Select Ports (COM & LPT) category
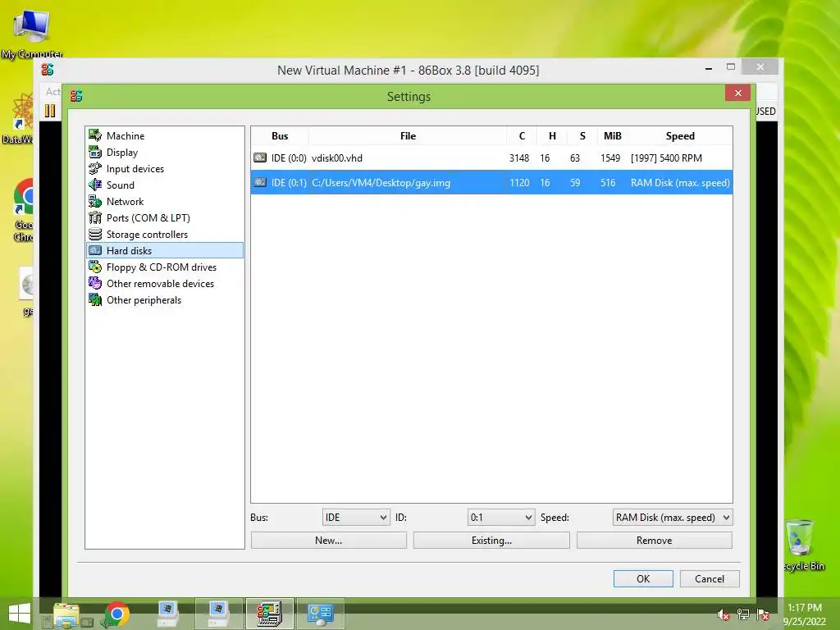Image resolution: width=840 pixels, height=630 pixels. pos(148,218)
